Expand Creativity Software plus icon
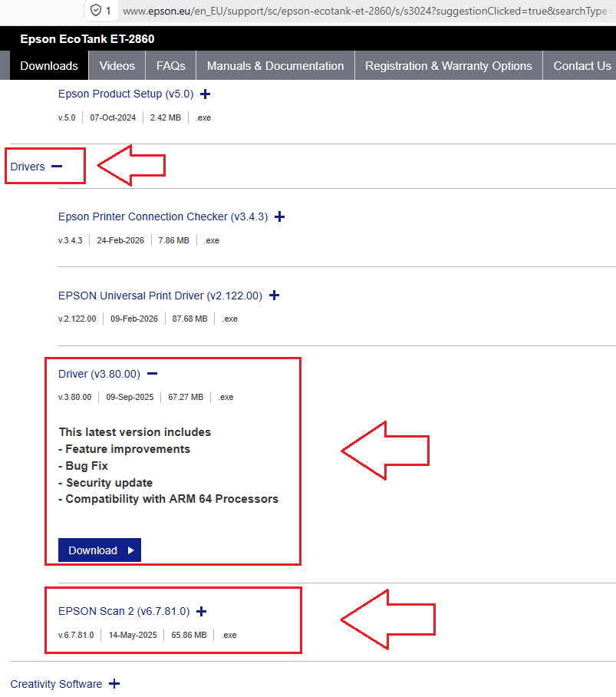The height and width of the screenshot is (697, 616). click(114, 684)
